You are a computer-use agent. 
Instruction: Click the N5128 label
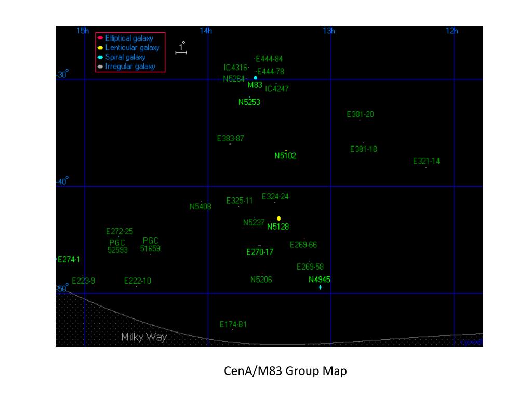coord(278,227)
